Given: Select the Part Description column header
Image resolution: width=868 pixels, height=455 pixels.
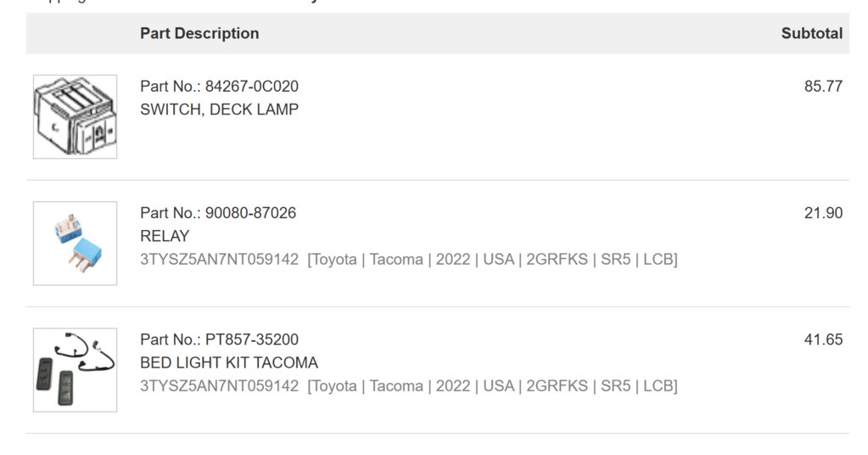Looking at the screenshot, I should 199,34.
